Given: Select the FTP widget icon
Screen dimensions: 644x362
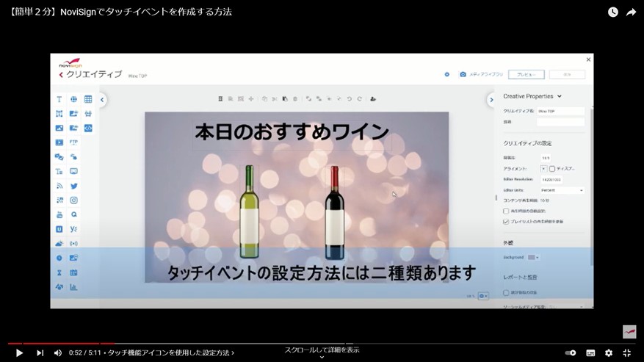Looking at the screenshot, I should [73, 142].
